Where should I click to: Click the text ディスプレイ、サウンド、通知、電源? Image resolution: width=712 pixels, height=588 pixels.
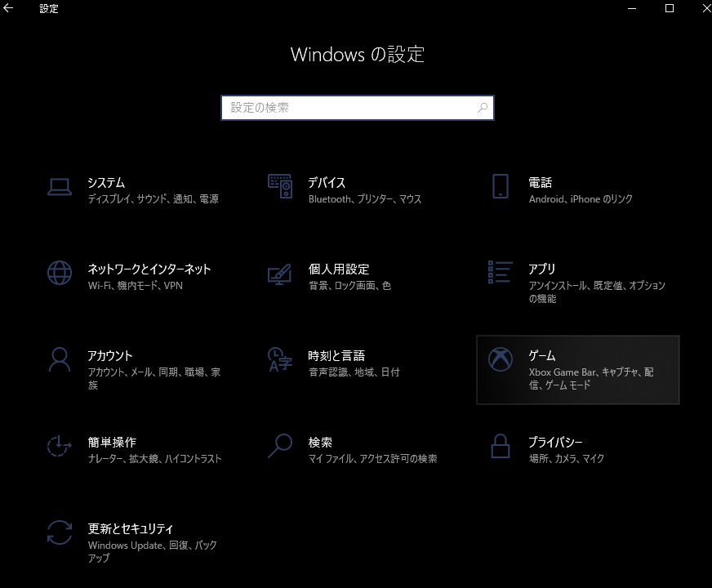tap(153, 199)
